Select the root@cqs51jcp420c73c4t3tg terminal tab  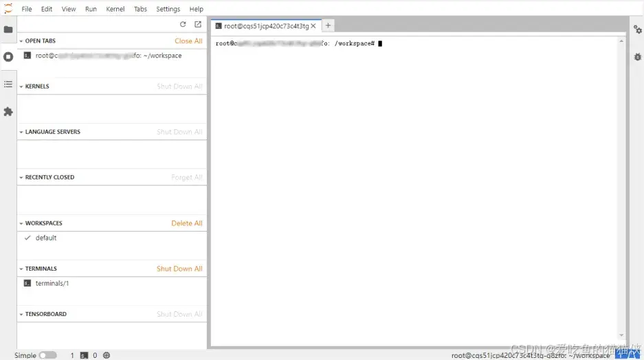point(266,26)
